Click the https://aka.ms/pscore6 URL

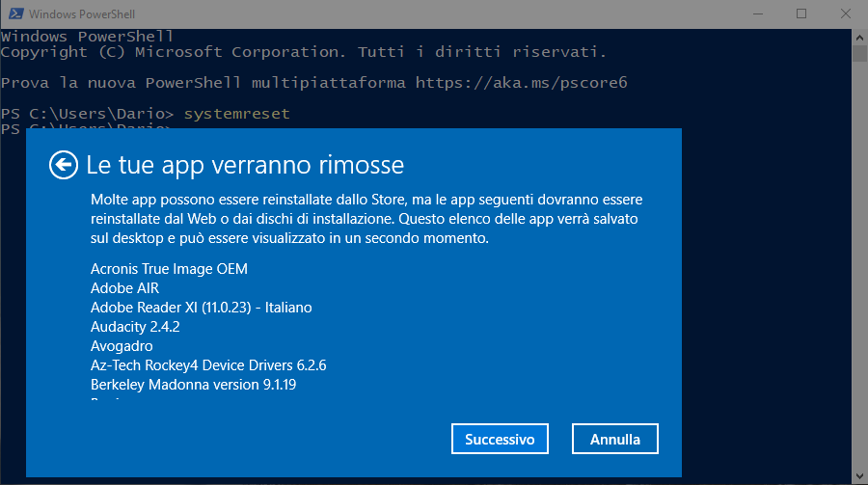pyautogui.click(x=522, y=83)
